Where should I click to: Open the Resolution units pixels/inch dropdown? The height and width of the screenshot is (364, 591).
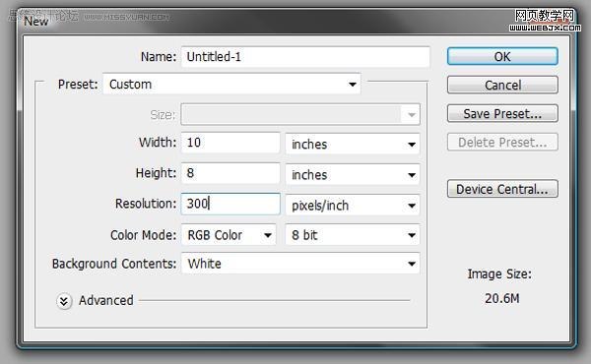[353, 206]
